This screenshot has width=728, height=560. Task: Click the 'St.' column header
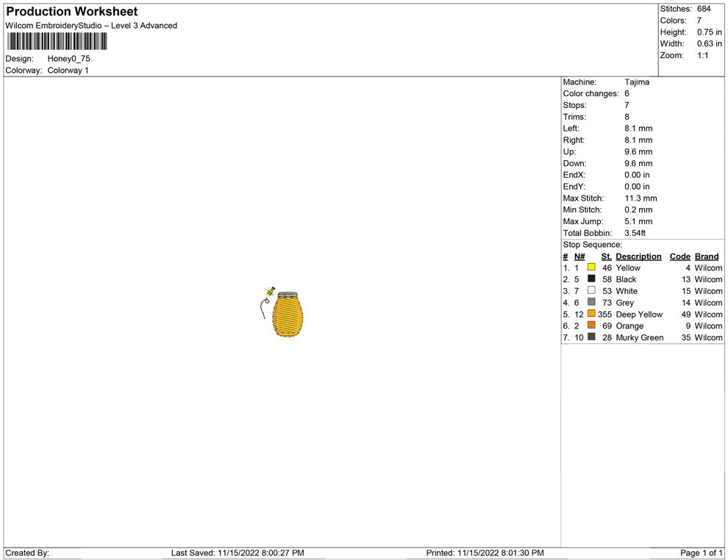(607, 256)
